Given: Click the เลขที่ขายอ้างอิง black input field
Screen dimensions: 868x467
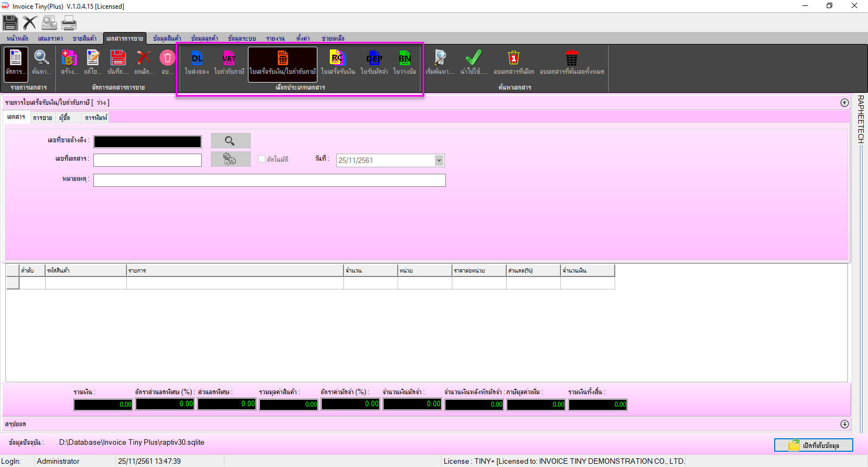Looking at the screenshot, I should [x=148, y=142].
